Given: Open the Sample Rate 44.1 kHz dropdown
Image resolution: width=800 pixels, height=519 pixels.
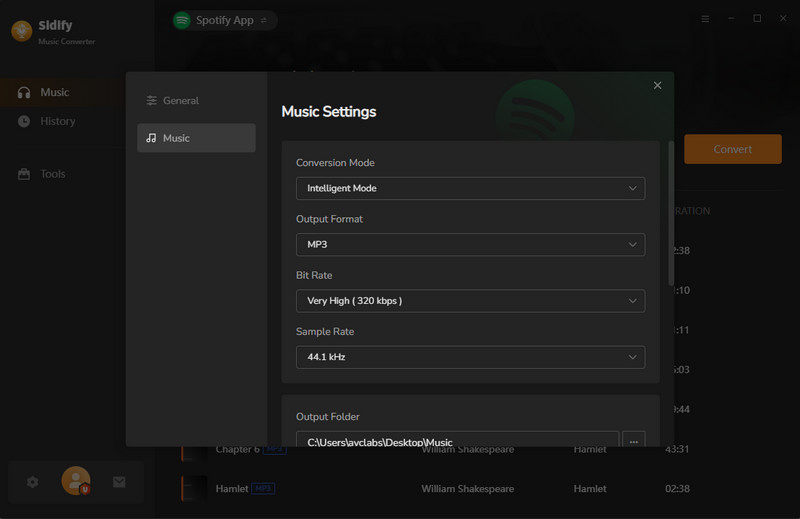Looking at the screenshot, I should click(470, 357).
